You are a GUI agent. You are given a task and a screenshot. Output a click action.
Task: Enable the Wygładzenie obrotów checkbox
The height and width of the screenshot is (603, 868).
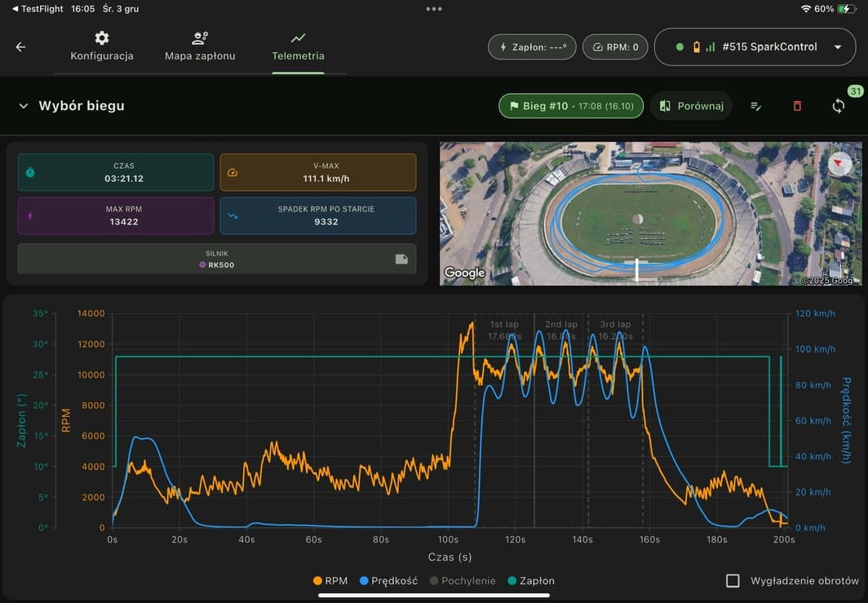click(733, 580)
